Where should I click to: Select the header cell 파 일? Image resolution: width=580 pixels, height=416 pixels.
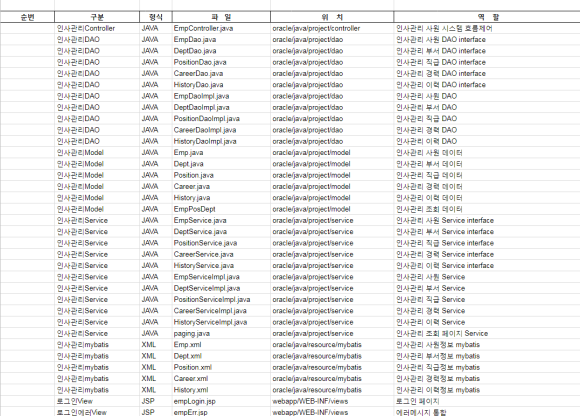coord(221,17)
